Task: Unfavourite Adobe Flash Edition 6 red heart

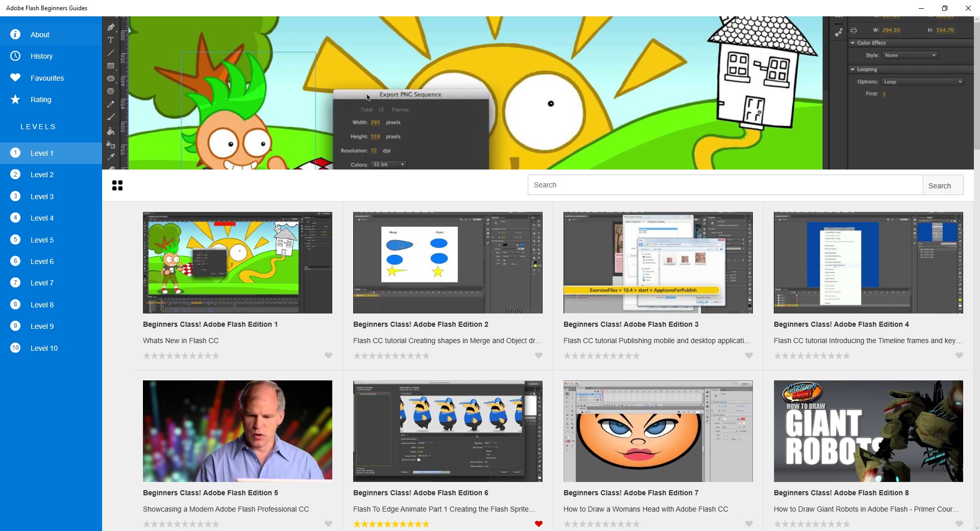Action: coord(538,524)
